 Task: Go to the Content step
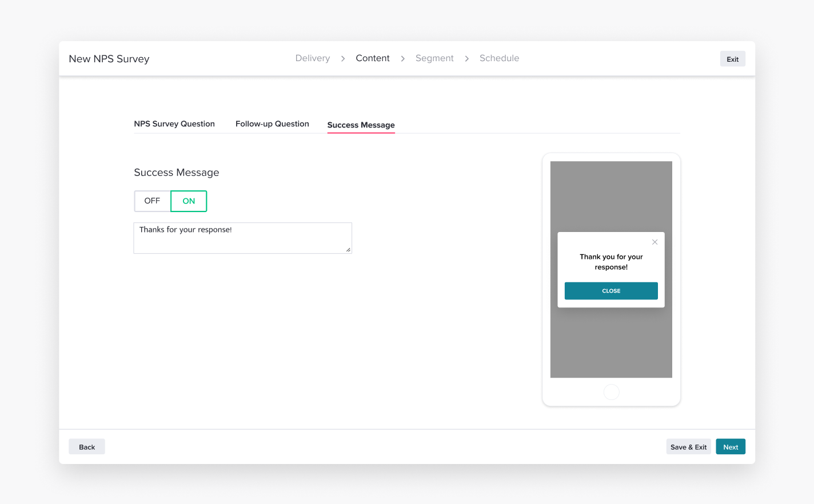tap(373, 58)
